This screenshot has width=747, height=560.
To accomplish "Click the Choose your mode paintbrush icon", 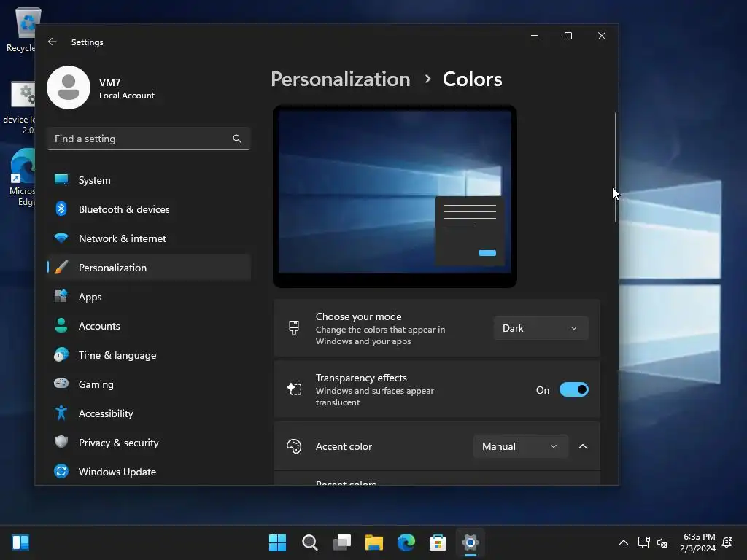I will pos(294,328).
